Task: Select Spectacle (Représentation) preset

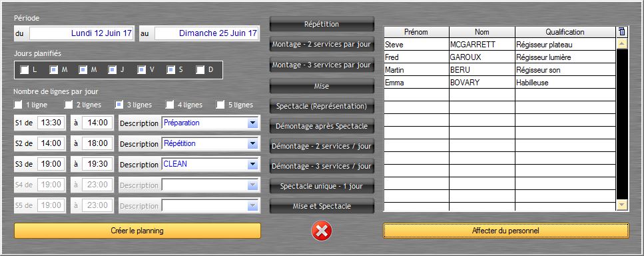Action: 322,106
